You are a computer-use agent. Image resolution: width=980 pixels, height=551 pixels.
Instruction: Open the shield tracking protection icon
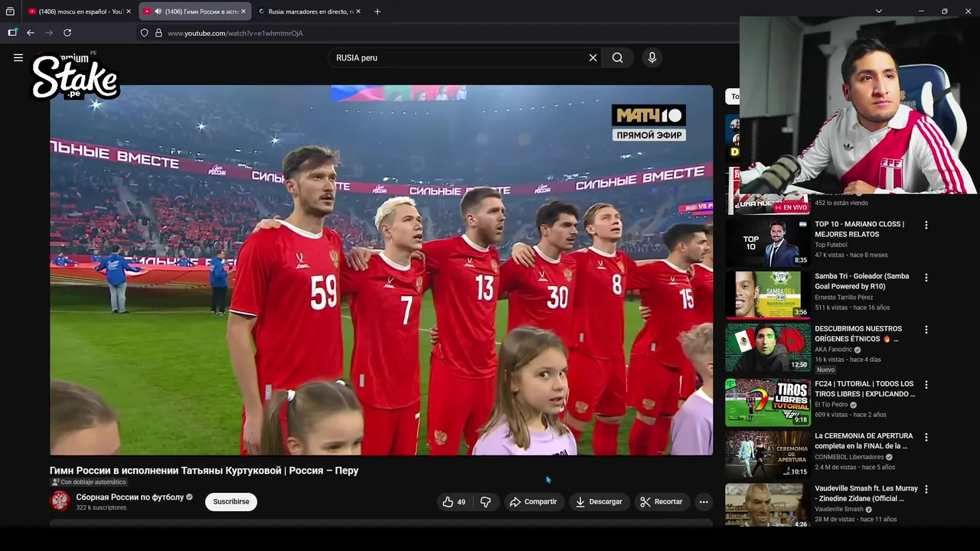144,33
